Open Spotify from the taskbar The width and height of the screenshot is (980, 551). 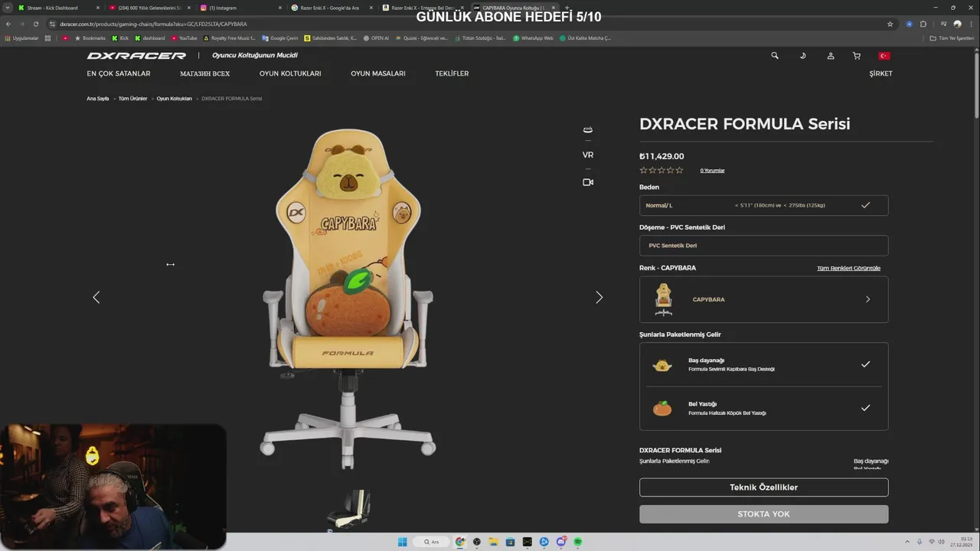click(x=577, y=542)
